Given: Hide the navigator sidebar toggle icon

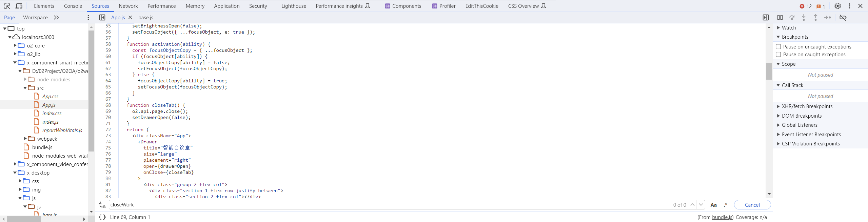Looking at the screenshot, I should [102, 18].
